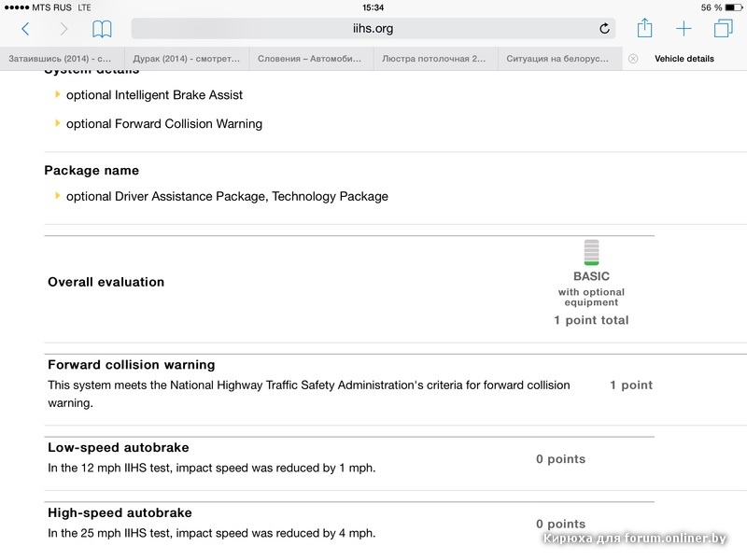
Task: Expand optional Intelligent Brake Assist arrow
Action: click(58, 94)
